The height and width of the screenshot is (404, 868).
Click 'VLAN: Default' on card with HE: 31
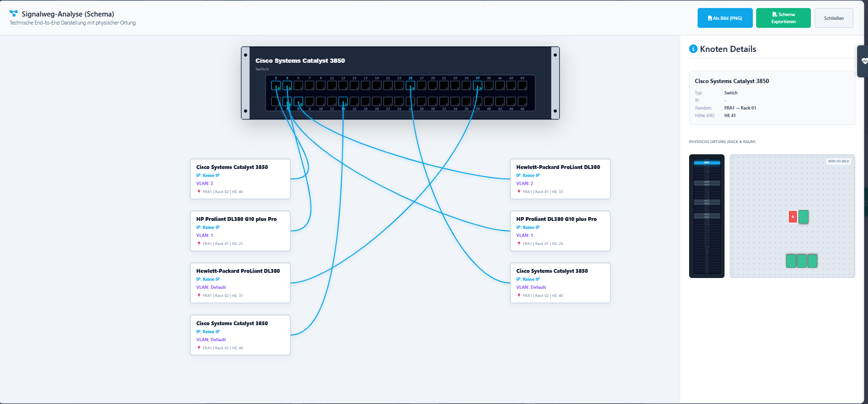tap(211, 287)
